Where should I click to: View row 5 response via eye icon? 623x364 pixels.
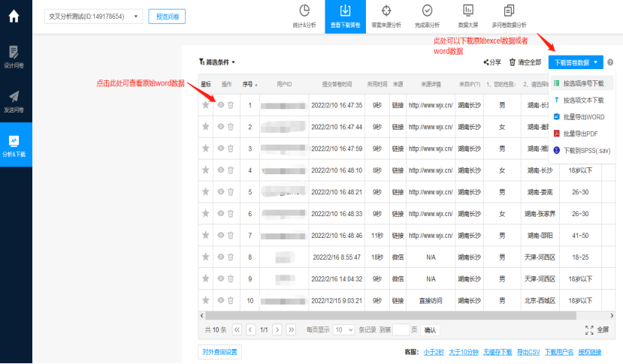pyautogui.click(x=220, y=191)
